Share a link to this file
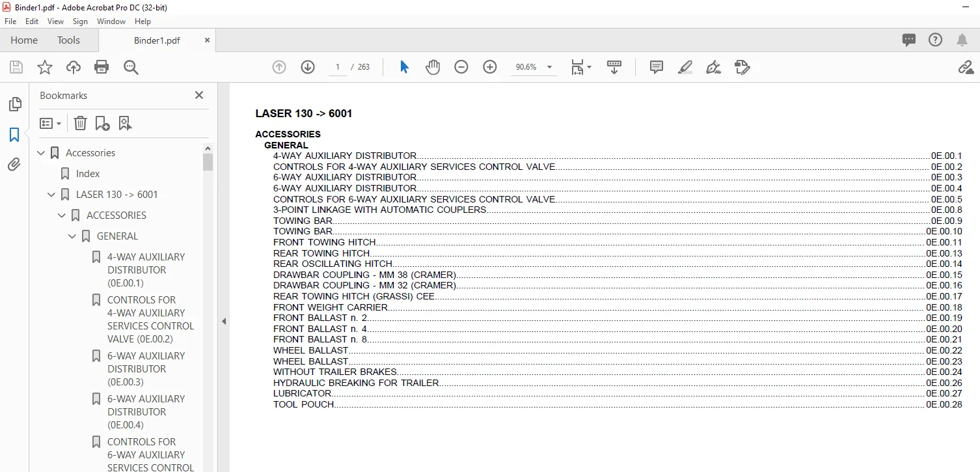Viewport: 980px width, 472px height. [x=966, y=67]
